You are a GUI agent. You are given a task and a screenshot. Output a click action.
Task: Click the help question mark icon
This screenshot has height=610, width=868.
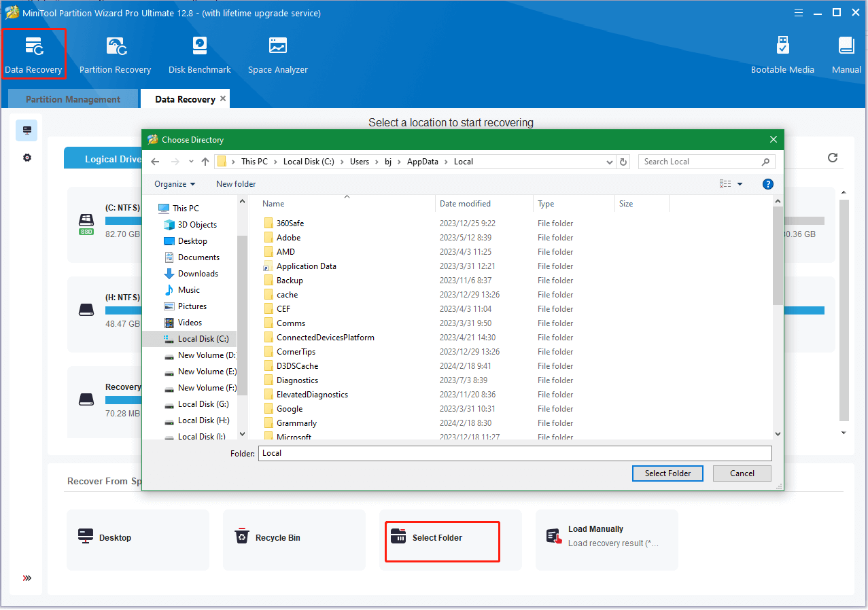[768, 184]
